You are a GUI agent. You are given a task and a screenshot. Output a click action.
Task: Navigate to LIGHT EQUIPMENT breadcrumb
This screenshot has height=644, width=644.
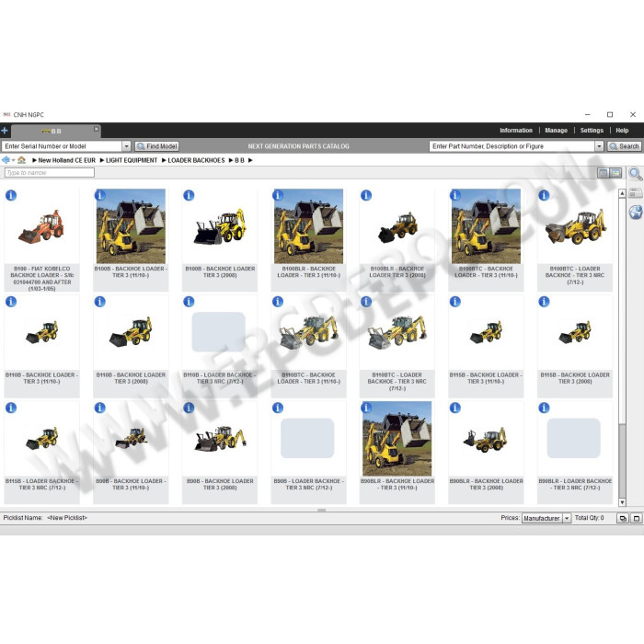click(x=132, y=160)
